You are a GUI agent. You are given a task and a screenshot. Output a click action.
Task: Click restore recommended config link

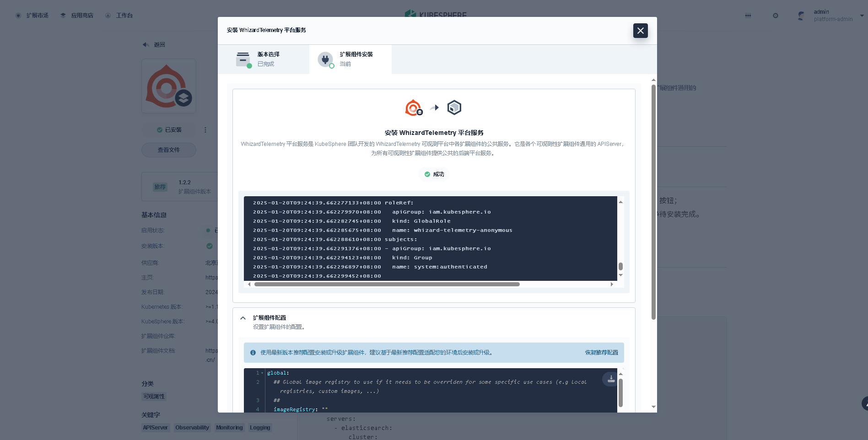point(601,353)
